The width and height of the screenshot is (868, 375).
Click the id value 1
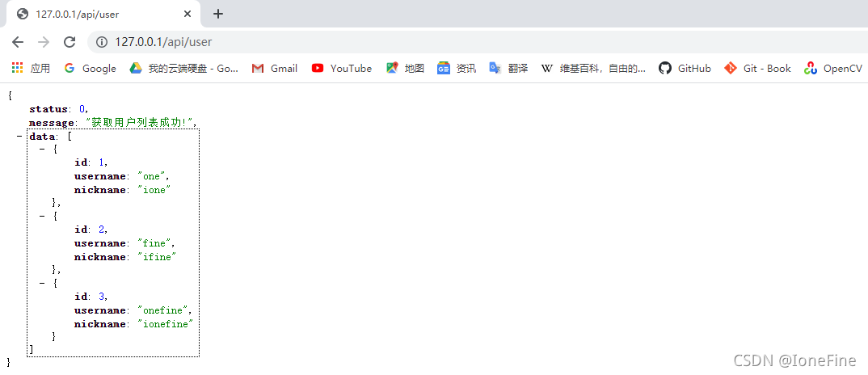[101, 163]
